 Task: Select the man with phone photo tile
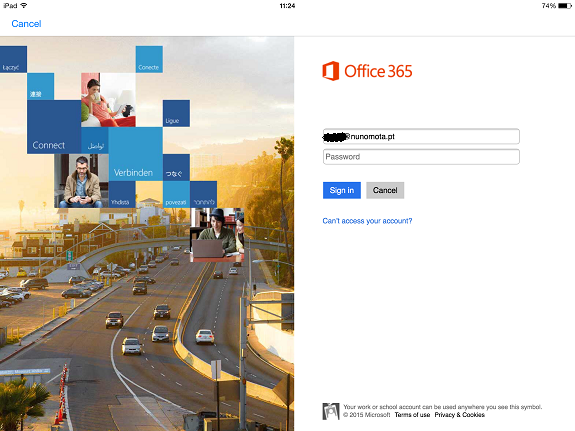pyautogui.click(x=81, y=181)
